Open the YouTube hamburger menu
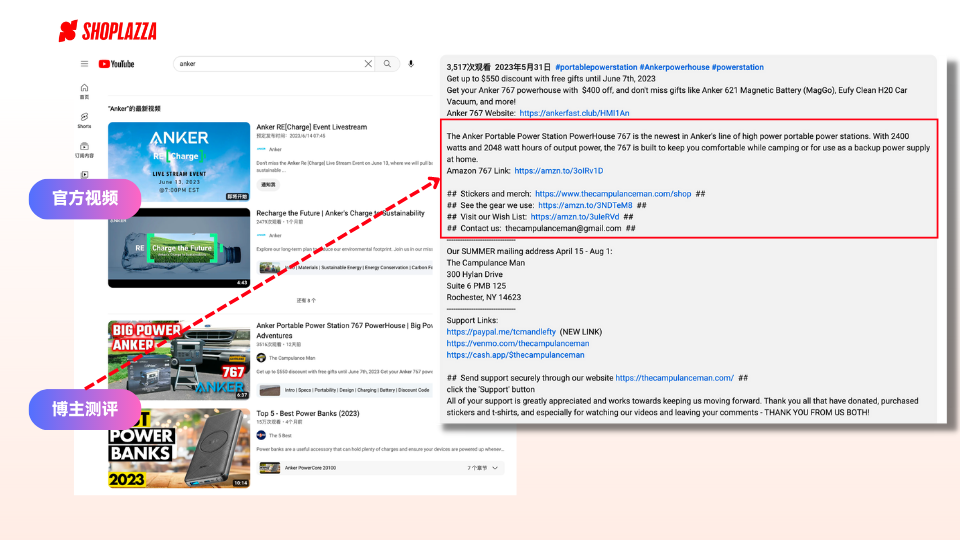Viewport: 960px width, 540px height. (84, 64)
